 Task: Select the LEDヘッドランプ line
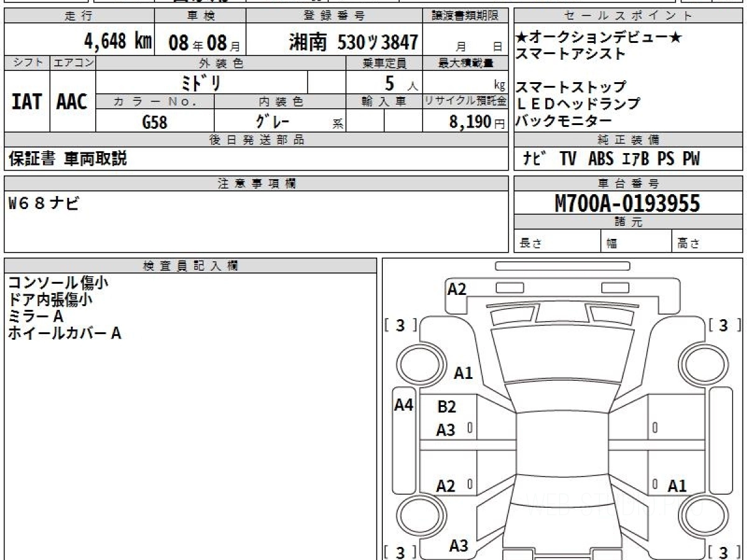coord(578,104)
